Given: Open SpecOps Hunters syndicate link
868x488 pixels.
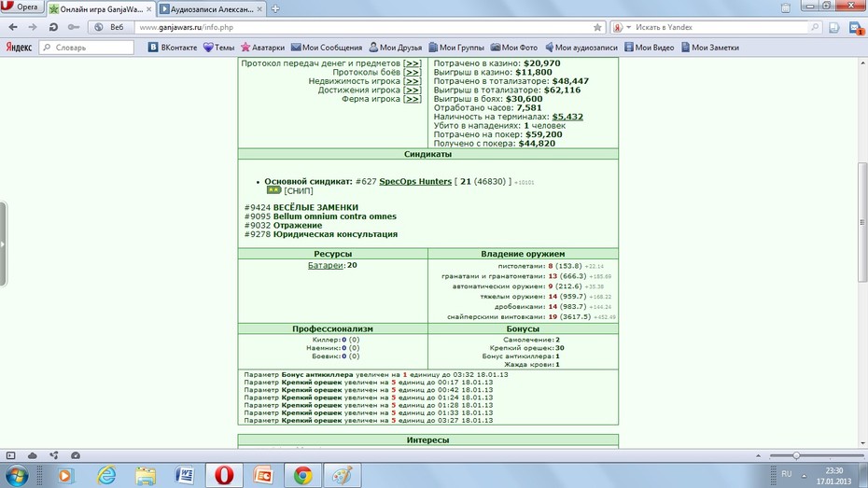Looking at the screenshot, I should tap(415, 181).
